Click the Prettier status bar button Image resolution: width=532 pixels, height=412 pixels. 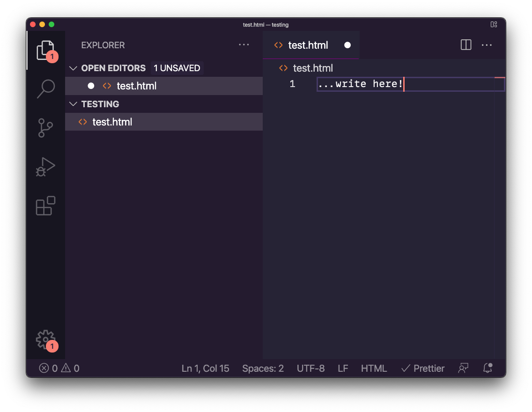point(423,368)
